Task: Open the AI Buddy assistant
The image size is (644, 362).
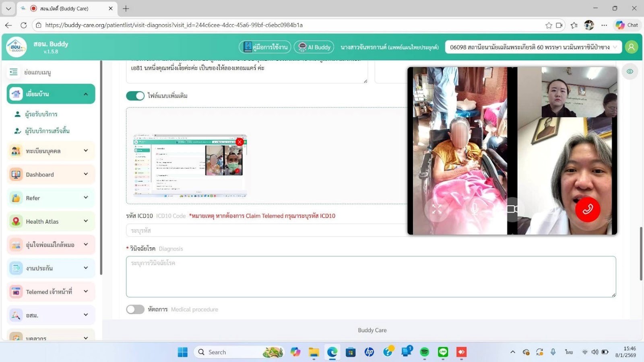Action: 314,47
